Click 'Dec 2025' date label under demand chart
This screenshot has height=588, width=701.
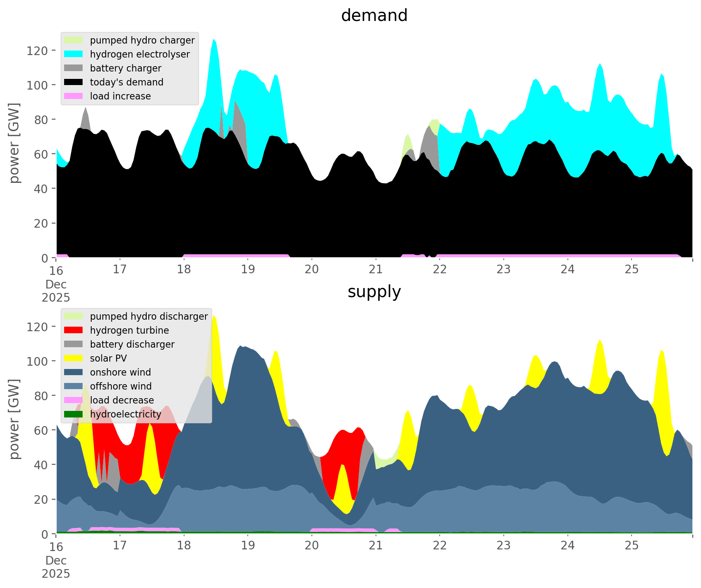tap(56, 291)
